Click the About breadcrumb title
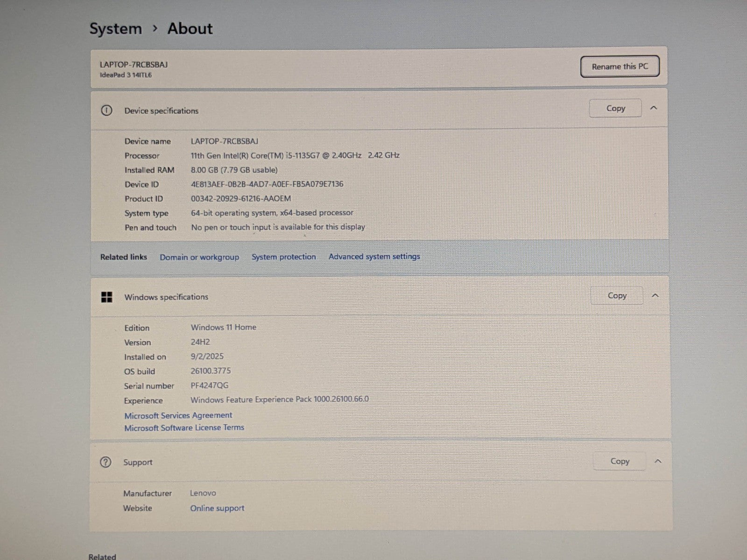This screenshot has width=747, height=560. pos(190,29)
